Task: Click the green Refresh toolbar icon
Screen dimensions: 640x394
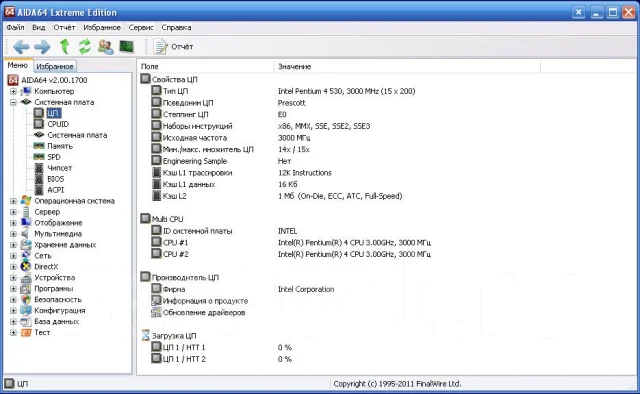Action: pos(84,47)
